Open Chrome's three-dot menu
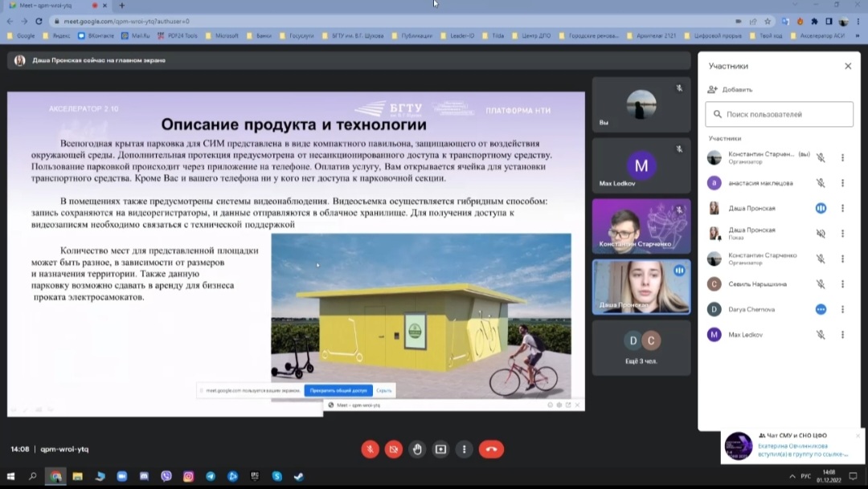 click(x=858, y=22)
